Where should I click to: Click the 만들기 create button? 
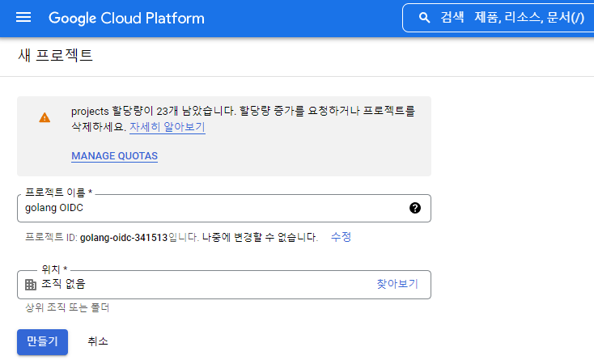click(42, 341)
